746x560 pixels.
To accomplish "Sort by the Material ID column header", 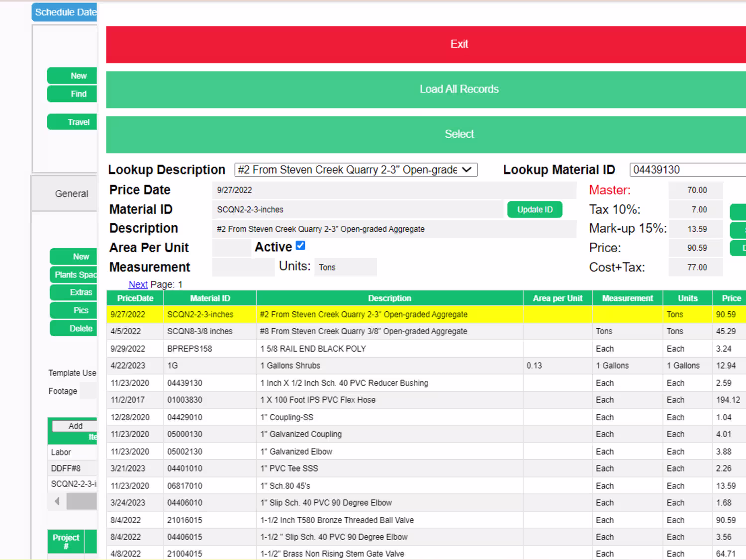I will pyautogui.click(x=210, y=298).
